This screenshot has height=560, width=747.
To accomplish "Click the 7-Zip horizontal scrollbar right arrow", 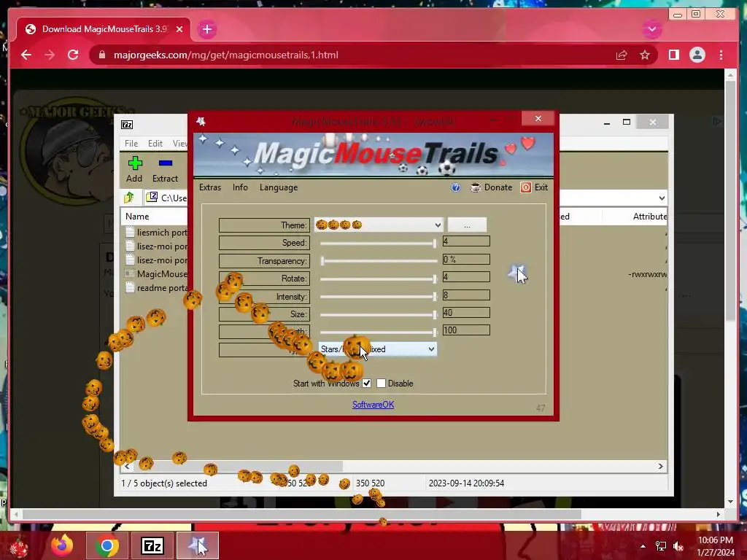I will [x=660, y=466].
